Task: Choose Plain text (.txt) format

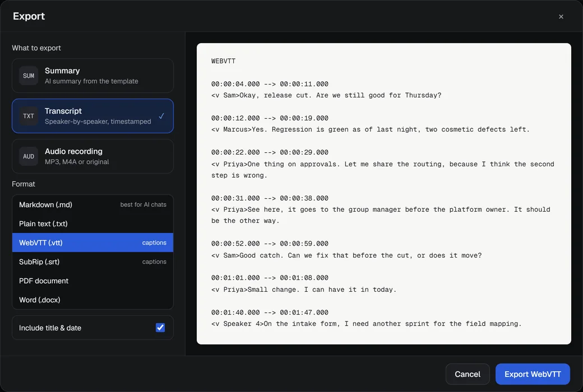Action: point(92,223)
